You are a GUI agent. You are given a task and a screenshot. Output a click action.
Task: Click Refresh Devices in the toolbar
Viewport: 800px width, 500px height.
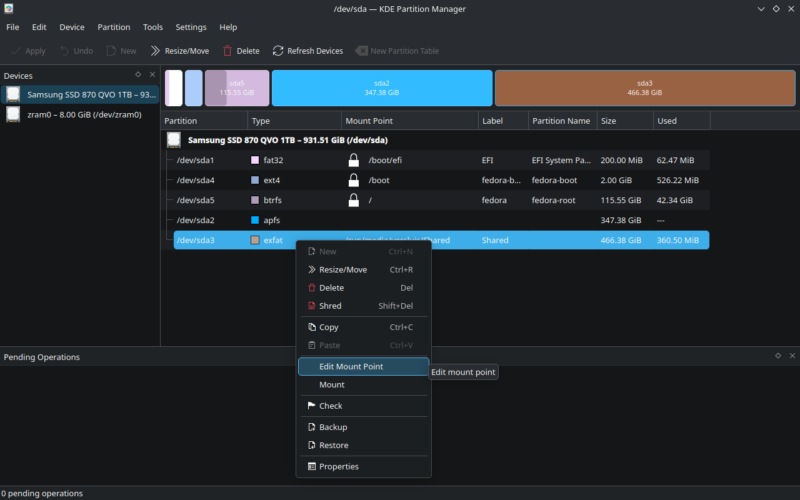click(x=308, y=51)
